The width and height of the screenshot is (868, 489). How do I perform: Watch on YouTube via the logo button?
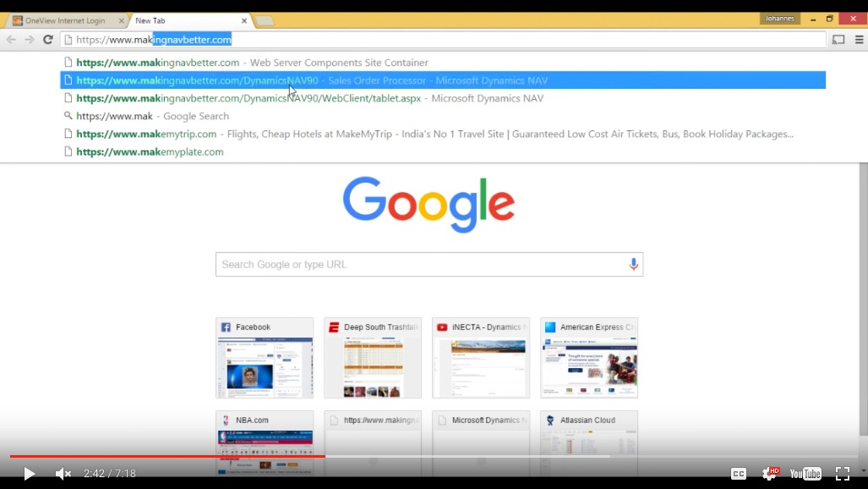tap(805, 474)
